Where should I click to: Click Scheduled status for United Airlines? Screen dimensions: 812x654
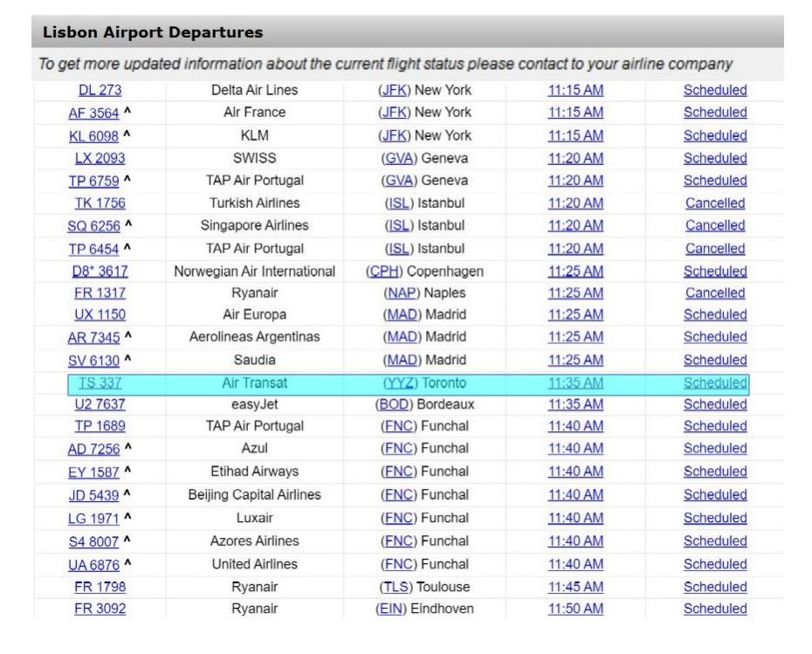[715, 564]
